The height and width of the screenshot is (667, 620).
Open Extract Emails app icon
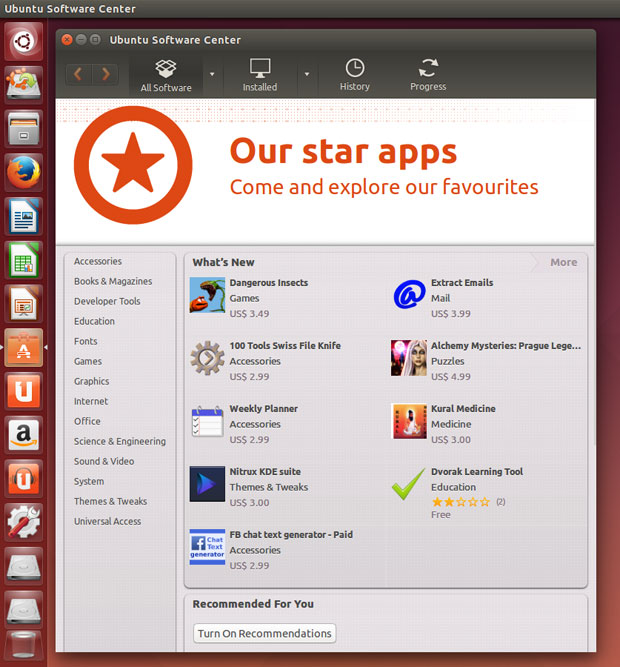coord(409,295)
